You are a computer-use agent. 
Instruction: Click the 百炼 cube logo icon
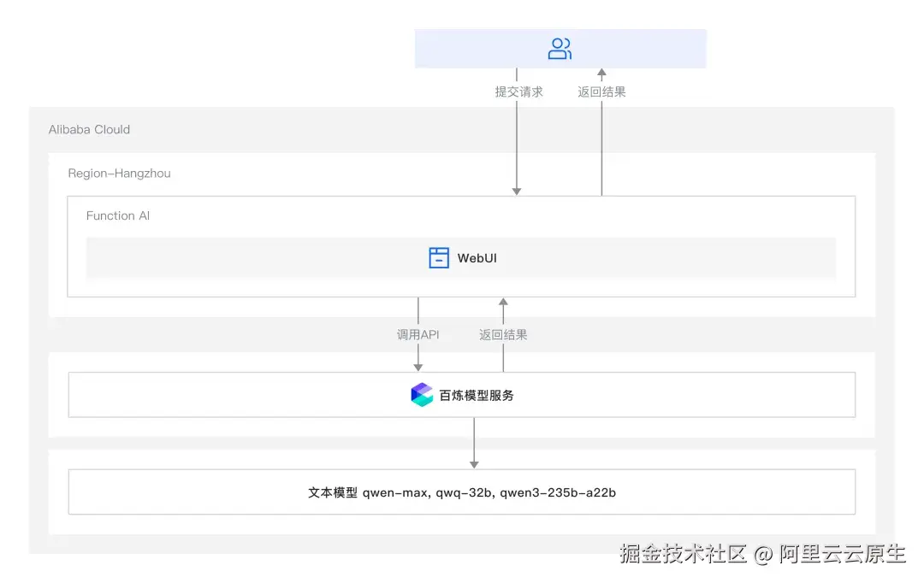[x=422, y=395]
